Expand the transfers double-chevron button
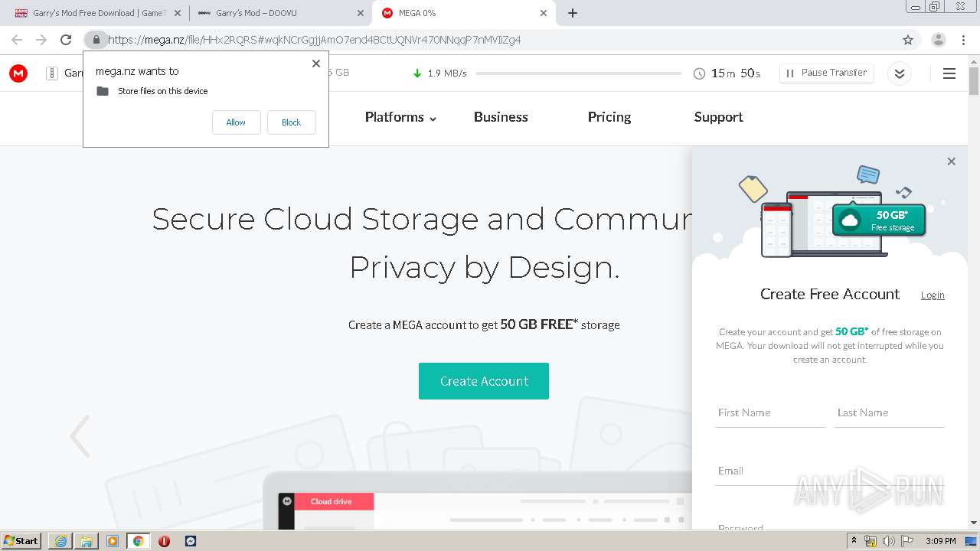Screen dimensions: 980x551 coord(900,73)
